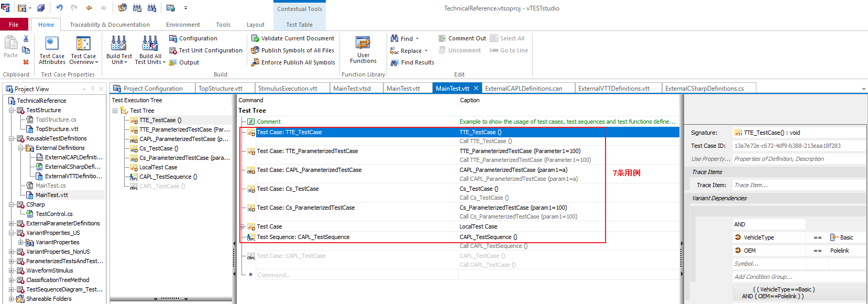Select LocalTest Case in Test Execution Tree

pyautogui.click(x=158, y=167)
